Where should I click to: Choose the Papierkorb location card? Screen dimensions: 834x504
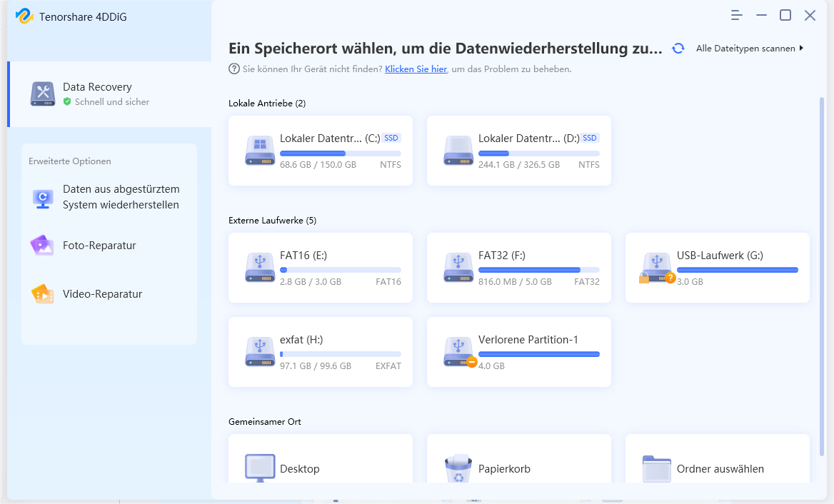tap(519, 459)
